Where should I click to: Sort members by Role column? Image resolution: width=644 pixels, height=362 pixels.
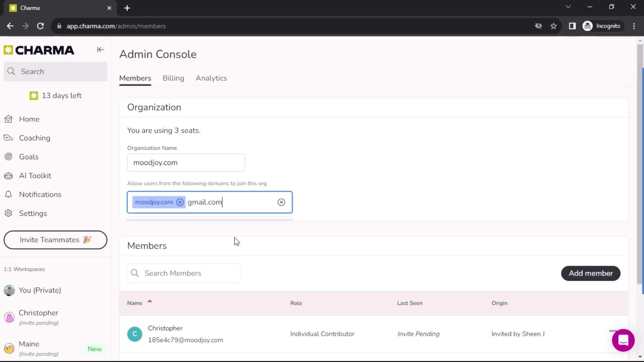(296, 303)
